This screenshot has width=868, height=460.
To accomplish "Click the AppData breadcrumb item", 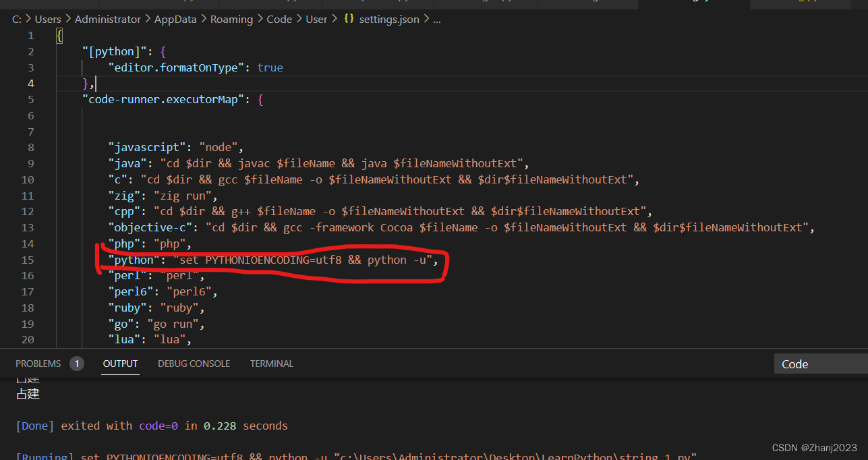I will 175,19.
